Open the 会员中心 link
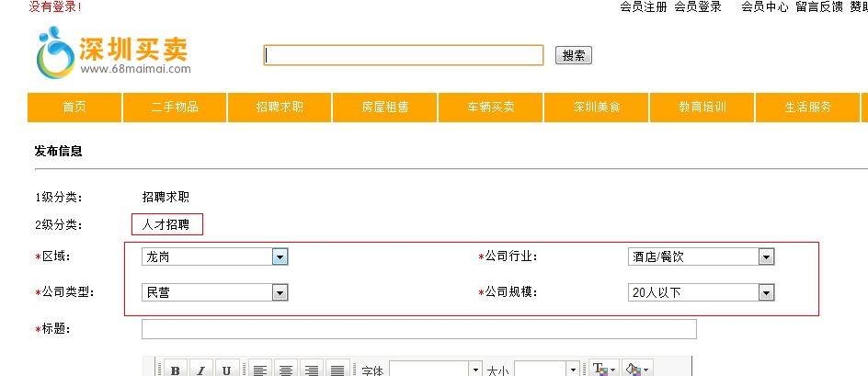 [764, 7]
